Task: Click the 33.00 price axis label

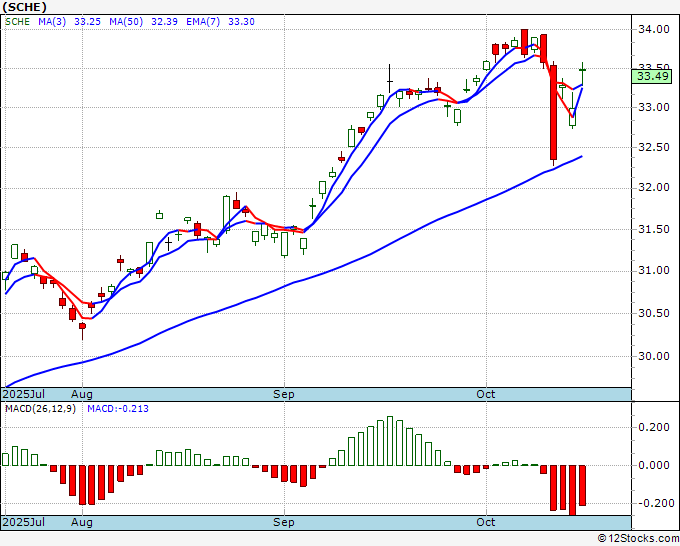Action: pos(654,107)
